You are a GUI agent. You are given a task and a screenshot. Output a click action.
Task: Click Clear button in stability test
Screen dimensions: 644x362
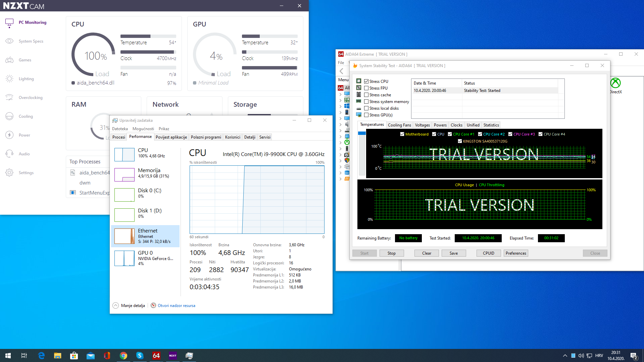click(x=427, y=253)
